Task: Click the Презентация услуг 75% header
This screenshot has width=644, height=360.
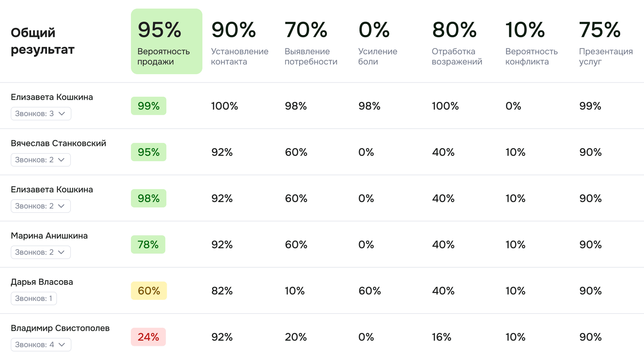Action: tap(605, 42)
